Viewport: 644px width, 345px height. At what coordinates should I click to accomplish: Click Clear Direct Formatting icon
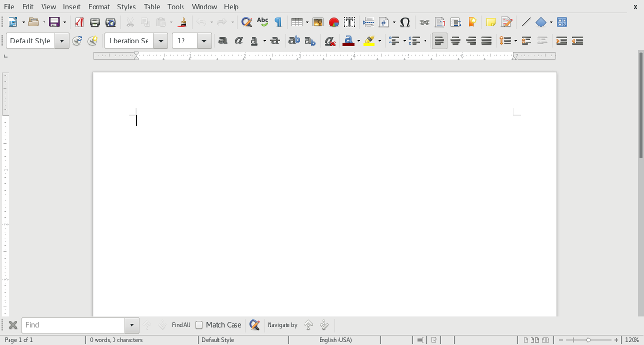tap(329, 41)
